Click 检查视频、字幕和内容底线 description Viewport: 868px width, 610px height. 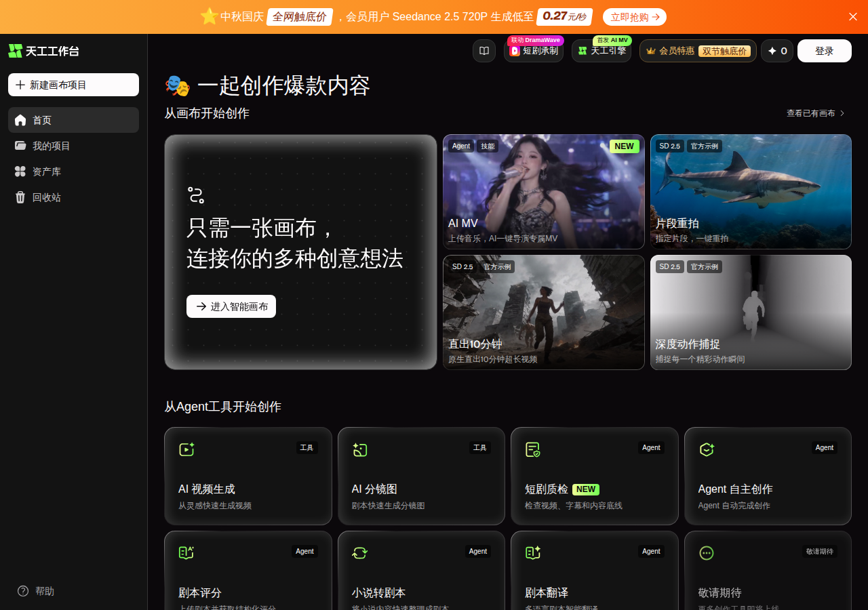point(574,506)
